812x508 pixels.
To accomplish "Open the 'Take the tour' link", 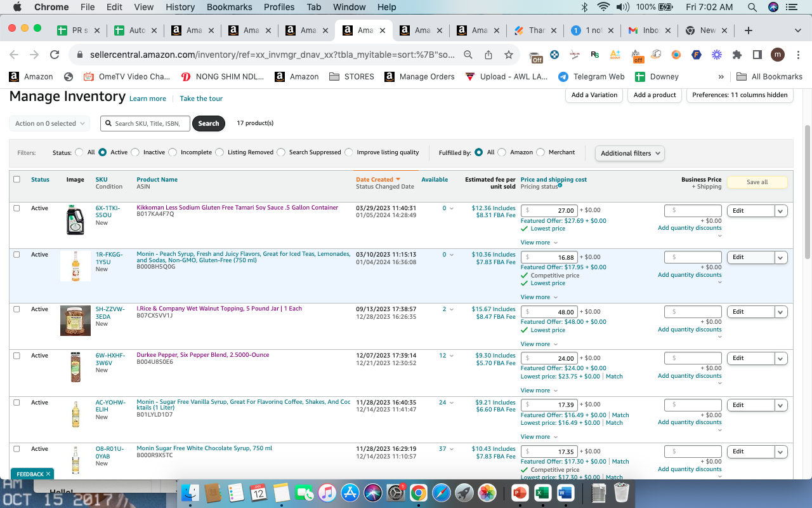I will click(x=201, y=98).
